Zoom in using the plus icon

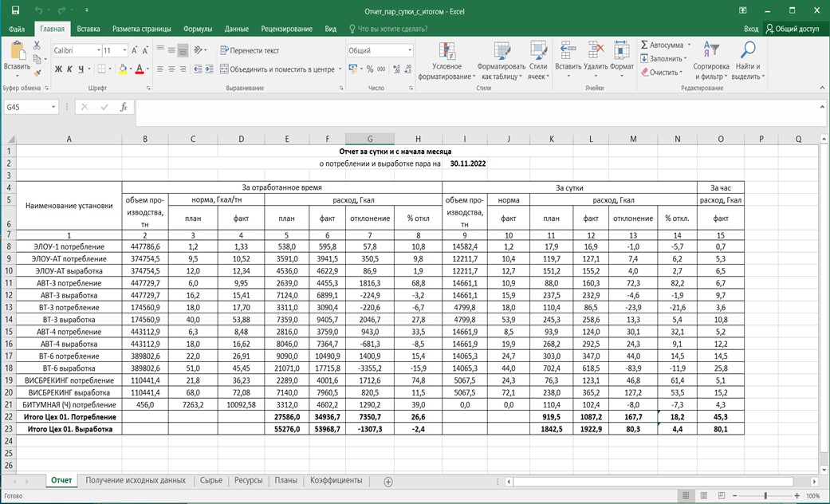click(x=797, y=496)
